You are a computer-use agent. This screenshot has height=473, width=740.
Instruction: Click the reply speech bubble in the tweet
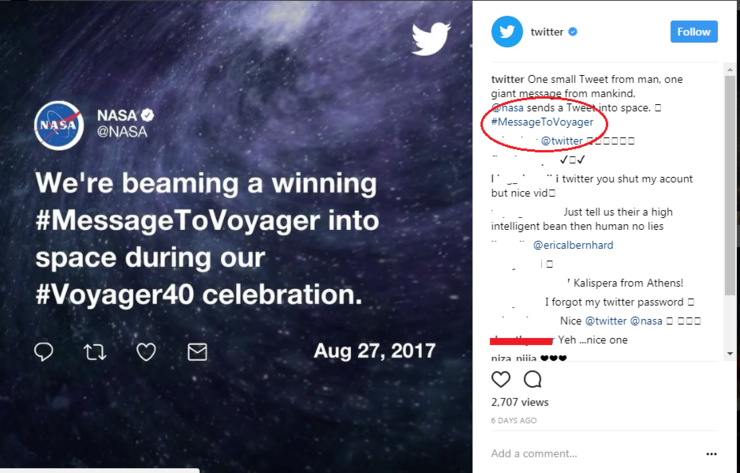[44, 351]
